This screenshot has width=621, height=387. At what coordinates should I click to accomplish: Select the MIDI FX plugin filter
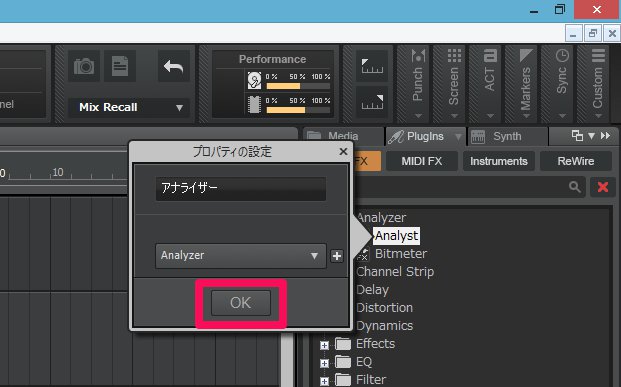(x=422, y=161)
